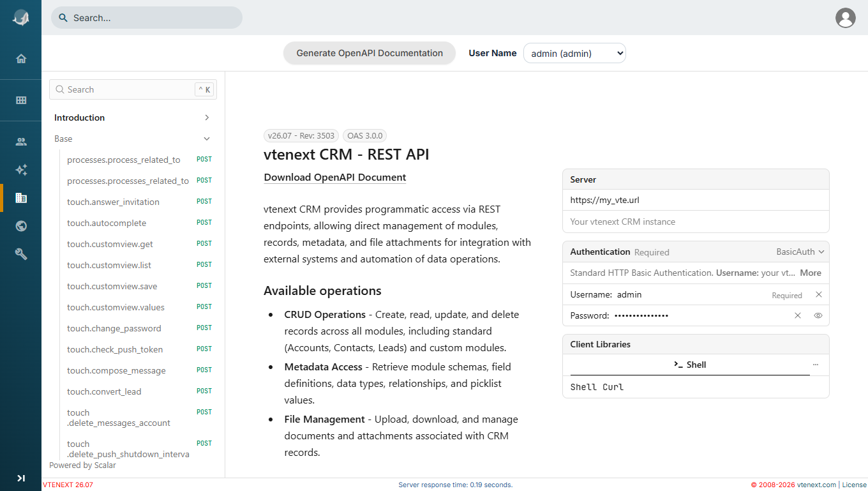Click the v26.07 - Rev: 3503 badge

(301, 135)
